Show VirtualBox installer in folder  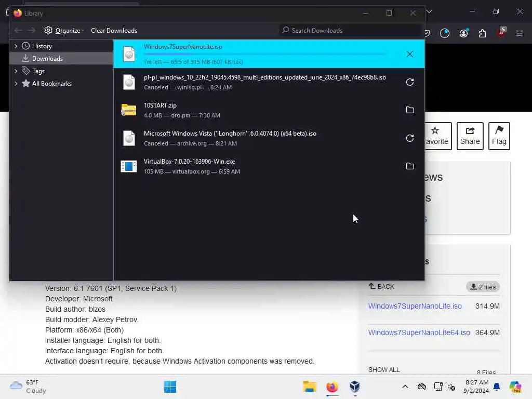410,166
